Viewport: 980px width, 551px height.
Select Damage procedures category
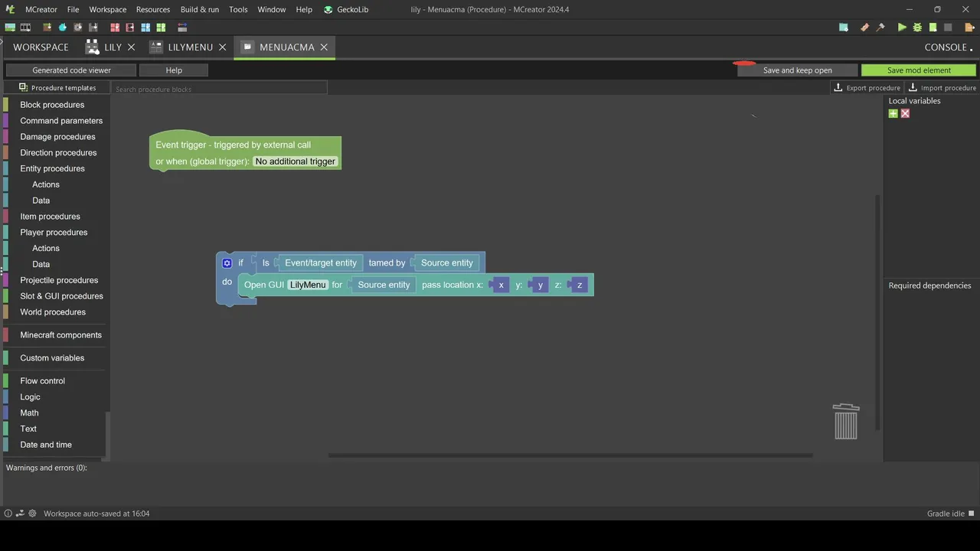point(57,136)
